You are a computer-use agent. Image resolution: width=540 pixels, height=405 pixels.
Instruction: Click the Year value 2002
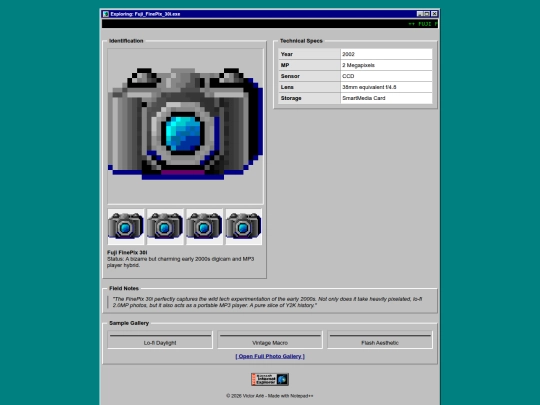[x=386, y=54]
